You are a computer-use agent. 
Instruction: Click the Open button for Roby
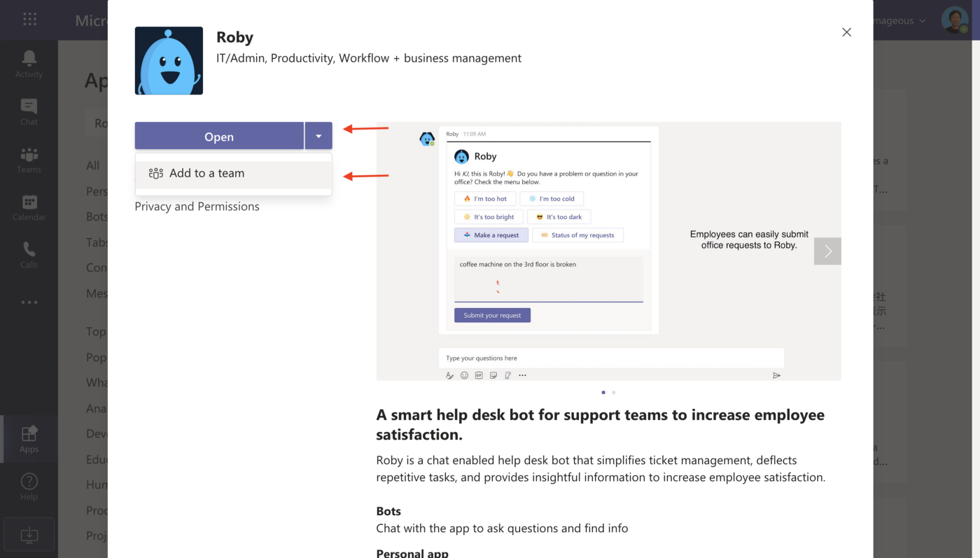point(219,136)
